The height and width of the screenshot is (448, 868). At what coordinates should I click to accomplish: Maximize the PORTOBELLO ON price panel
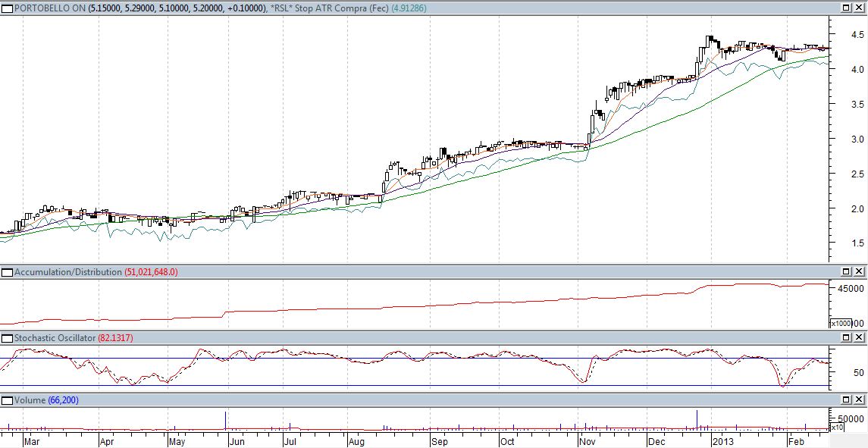(x=847, y=8)
